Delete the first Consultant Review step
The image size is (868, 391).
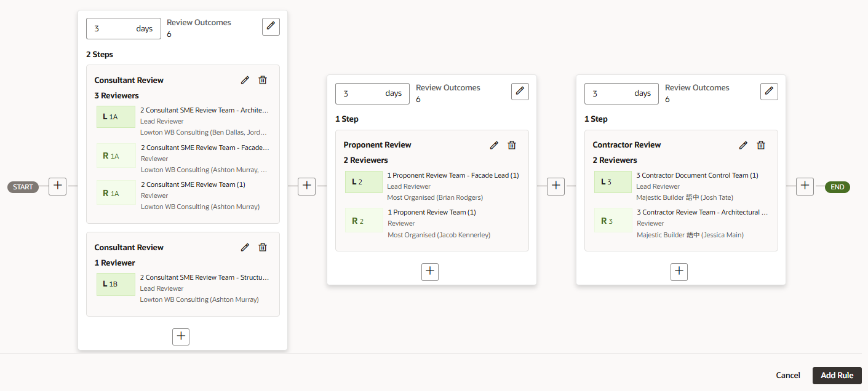tap(263, 80)
